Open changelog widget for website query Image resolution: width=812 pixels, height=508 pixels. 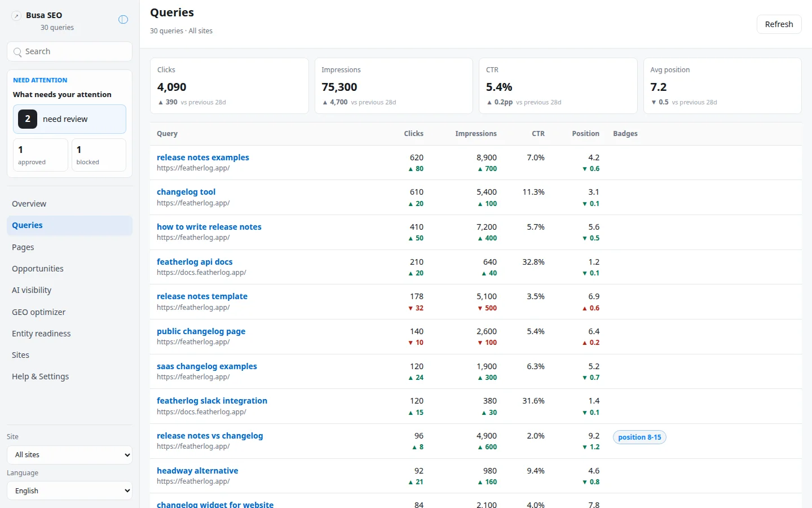215,504
